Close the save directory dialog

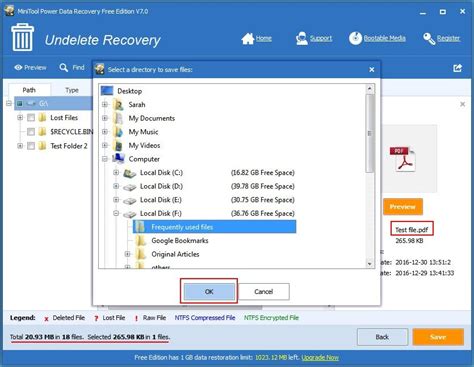[x=372, y=70]
